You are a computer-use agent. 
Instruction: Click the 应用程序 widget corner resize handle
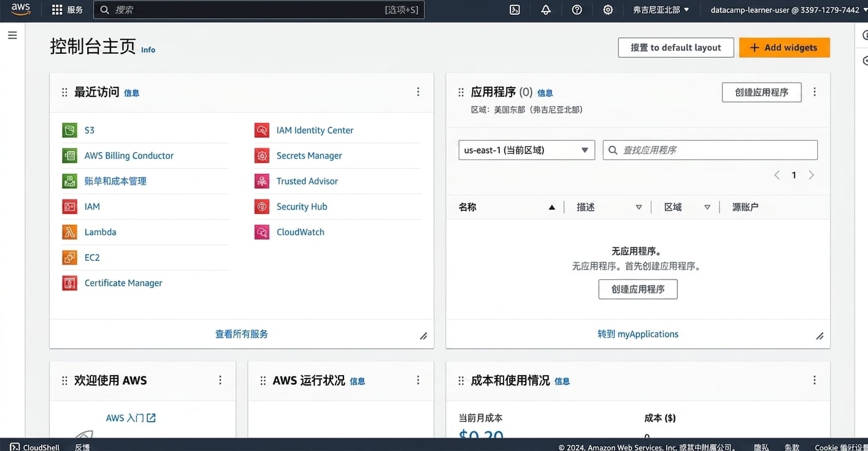click(820, 336)
